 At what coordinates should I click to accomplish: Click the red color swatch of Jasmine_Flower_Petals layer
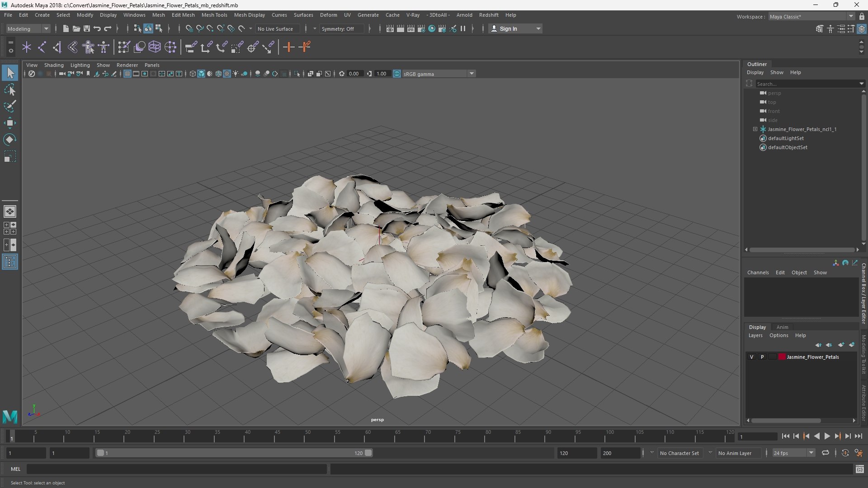[782, 357]
